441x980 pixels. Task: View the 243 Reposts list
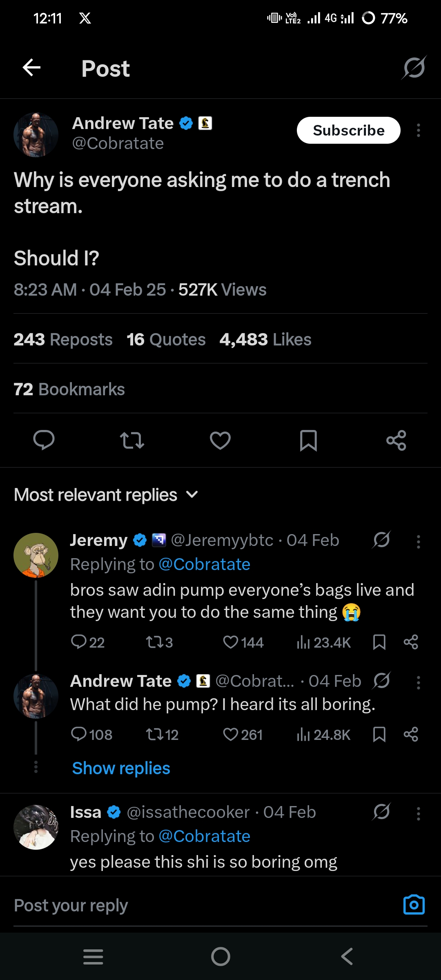63,339
